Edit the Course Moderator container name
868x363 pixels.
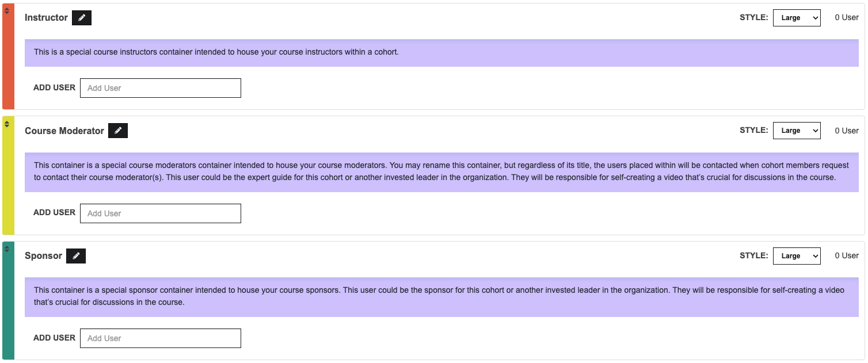click(118, 131)
